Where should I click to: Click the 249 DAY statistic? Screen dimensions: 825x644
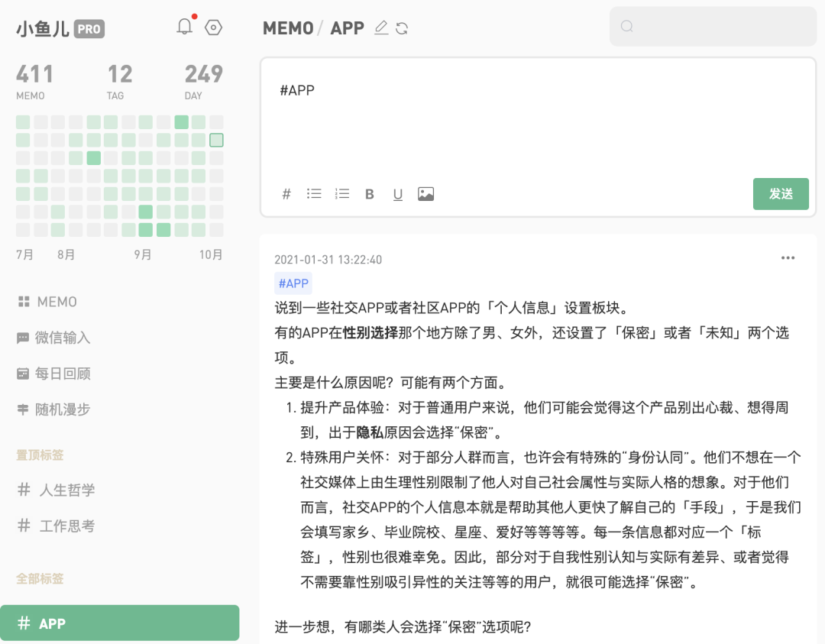204,82
